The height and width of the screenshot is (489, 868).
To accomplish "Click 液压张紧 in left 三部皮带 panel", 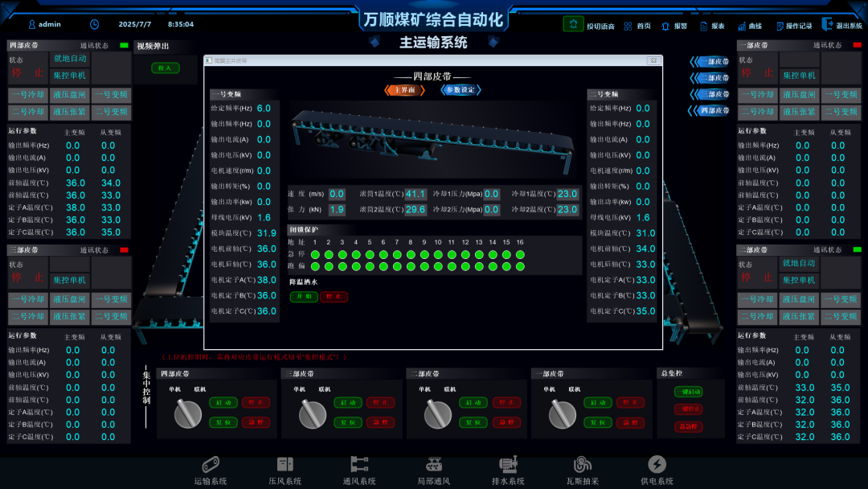I will click(70, 316).
